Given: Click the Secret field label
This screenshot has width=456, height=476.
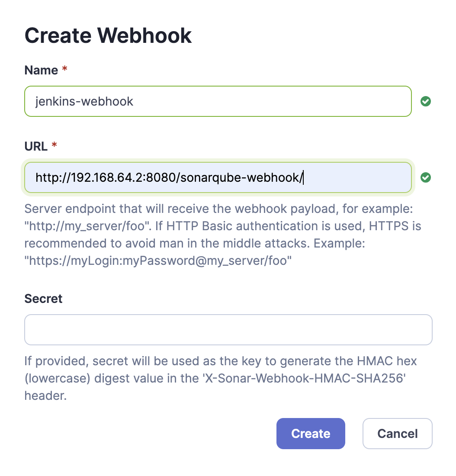Looking at the screenshot, I should [43, 299].
